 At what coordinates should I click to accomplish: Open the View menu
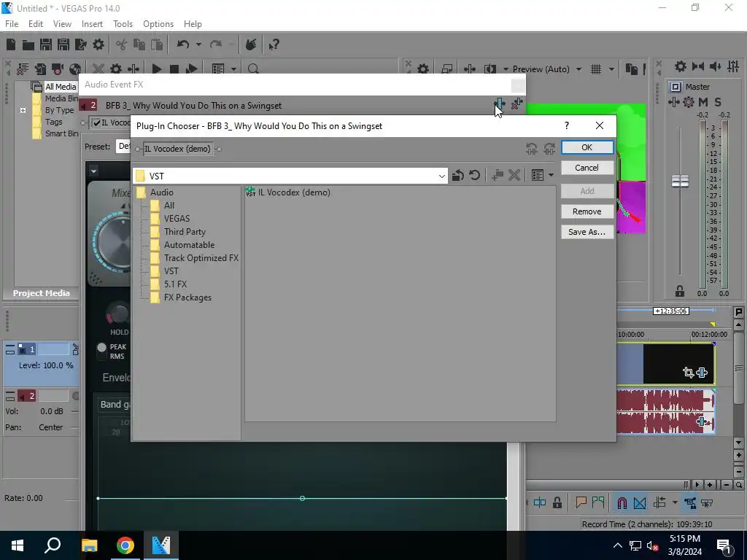62,24
